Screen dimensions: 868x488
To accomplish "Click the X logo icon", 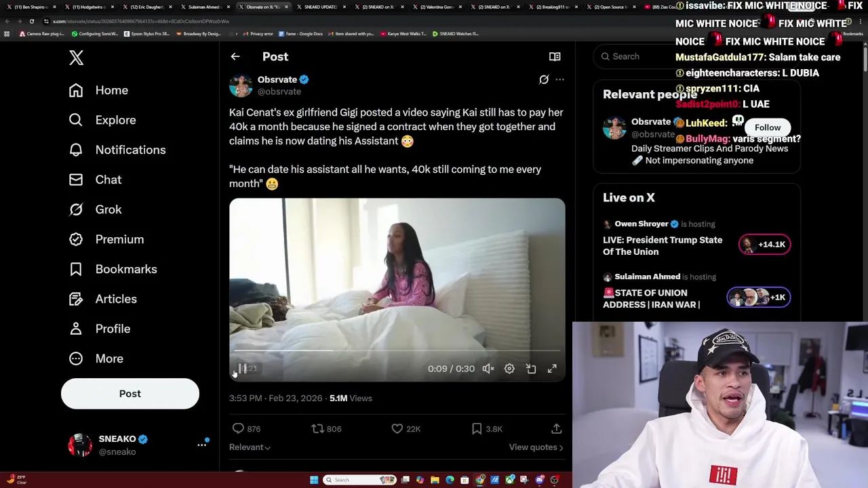I will [76, 58].
